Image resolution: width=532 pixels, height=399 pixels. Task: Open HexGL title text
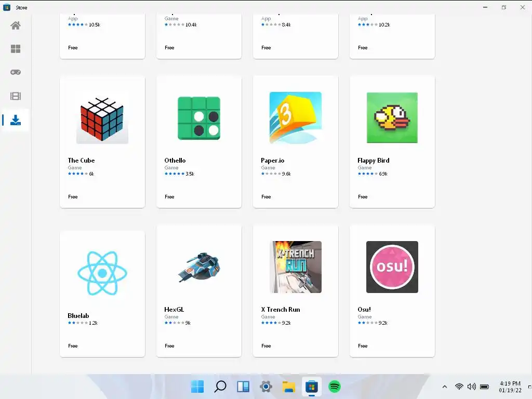pyautogui.click(x=174, y=310)
